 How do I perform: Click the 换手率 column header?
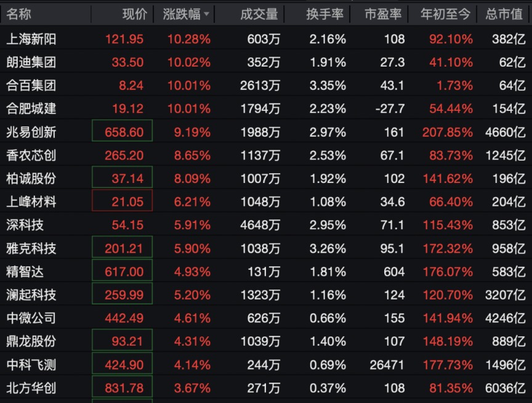tap(324, 14)
